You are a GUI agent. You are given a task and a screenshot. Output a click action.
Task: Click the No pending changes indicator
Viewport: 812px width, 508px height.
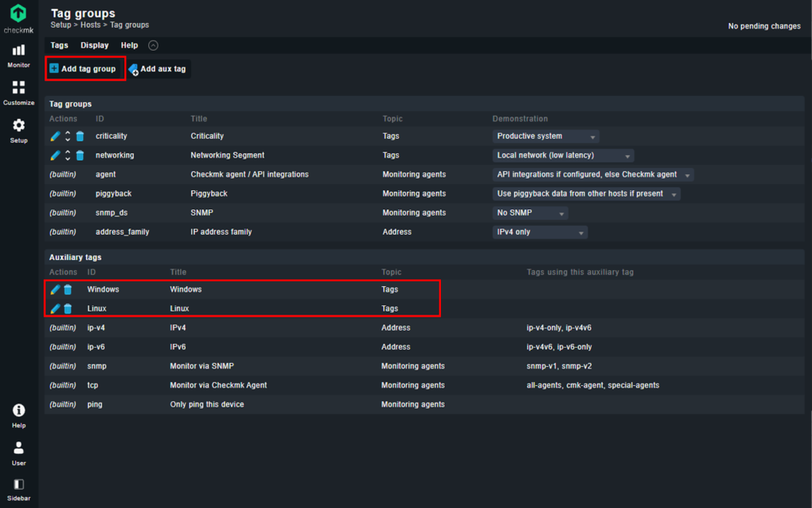[x=764, y=26]
